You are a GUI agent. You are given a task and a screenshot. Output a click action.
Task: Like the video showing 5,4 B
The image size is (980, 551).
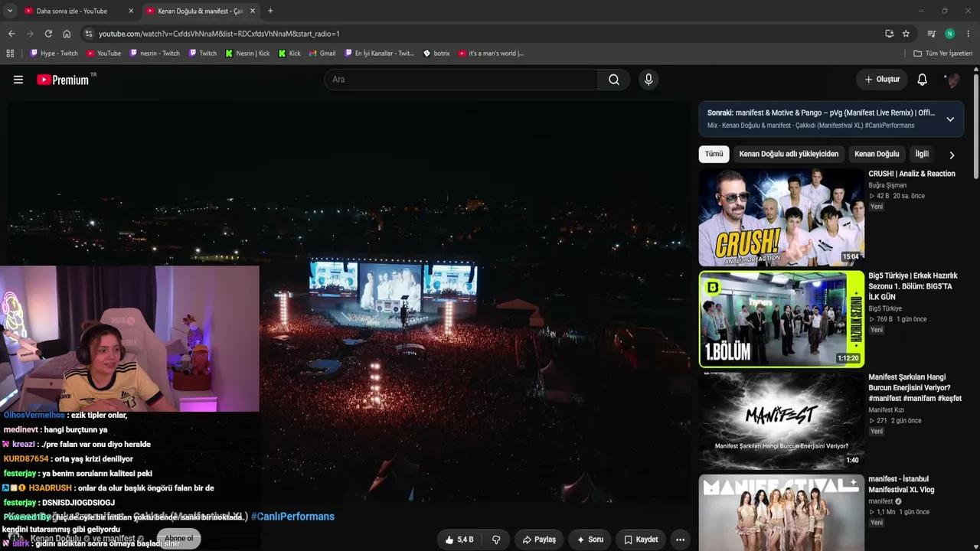pyautogui.click(x=459, y=540)
